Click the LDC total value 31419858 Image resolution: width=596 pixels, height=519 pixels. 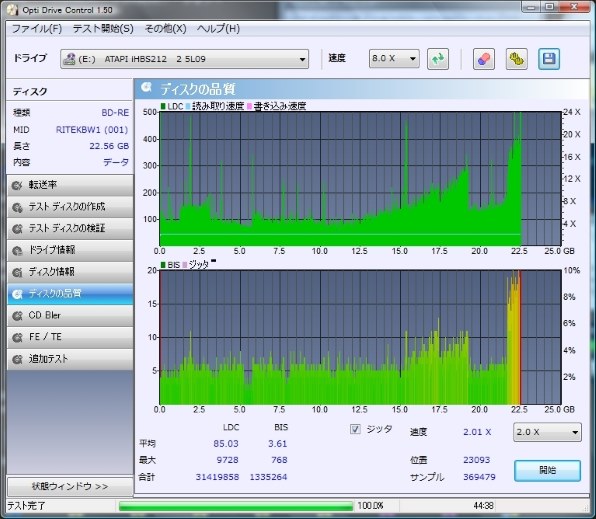pos(217,477)
